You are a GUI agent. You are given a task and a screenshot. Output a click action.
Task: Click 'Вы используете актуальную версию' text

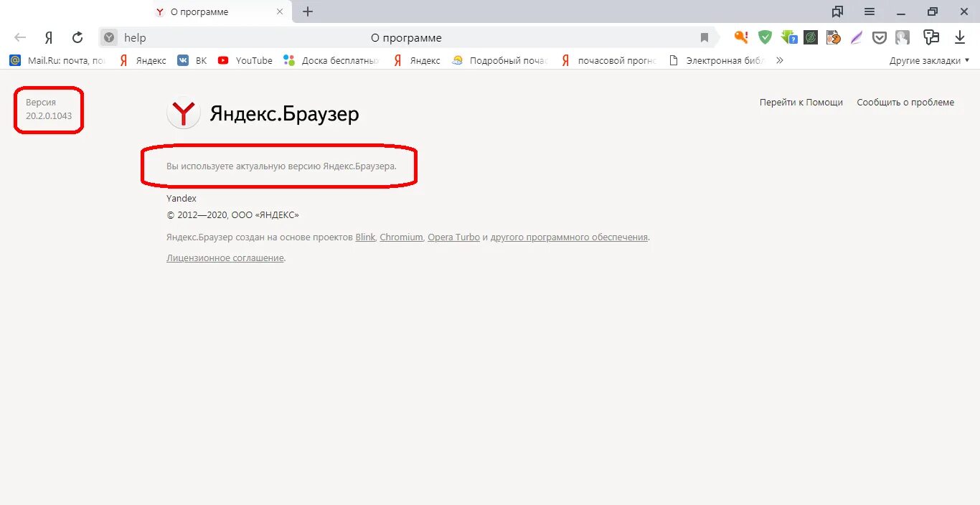click(281, 166)
